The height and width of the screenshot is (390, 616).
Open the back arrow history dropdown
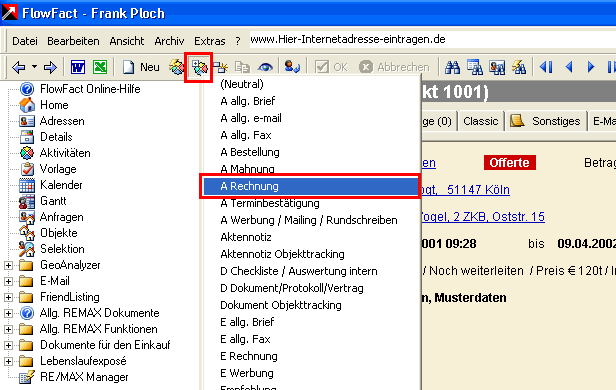click(x=35, y=67)
